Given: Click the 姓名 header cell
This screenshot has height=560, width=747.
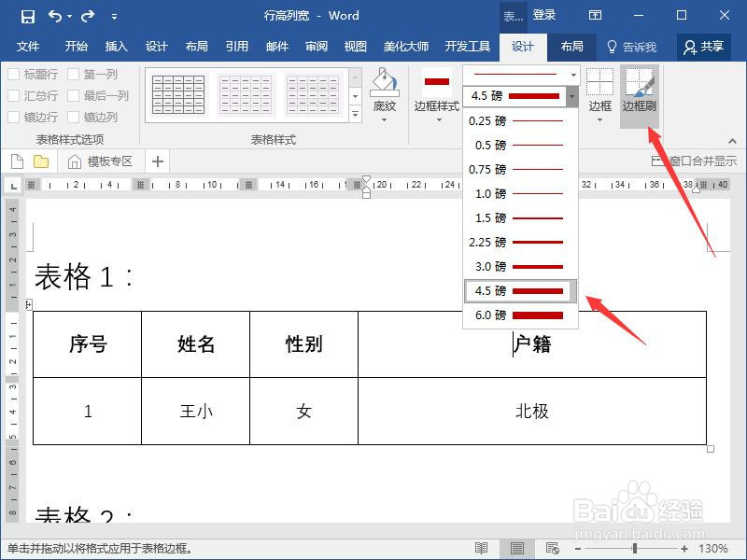Looking at the screenshot, I should (196, 344).
